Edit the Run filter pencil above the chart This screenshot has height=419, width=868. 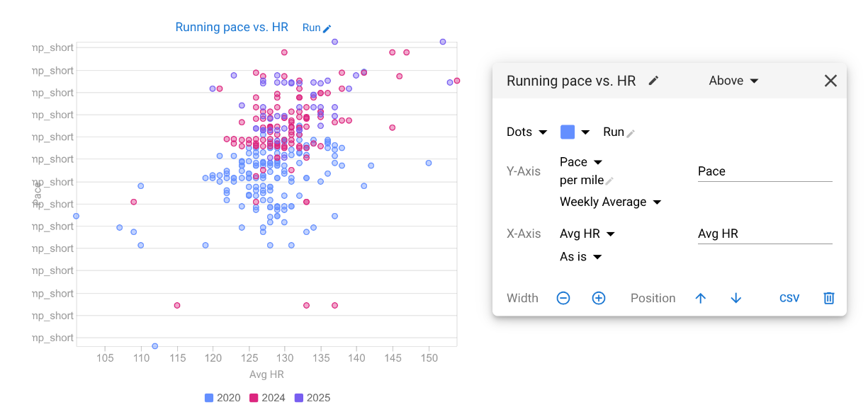coord(327,28)
